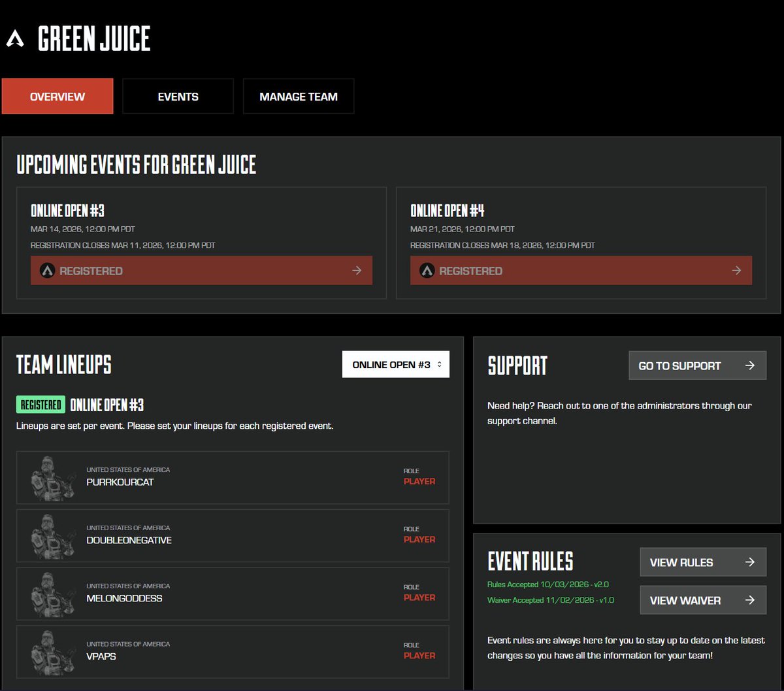Click the Apex icon in Online Open #4 Registered bar
This screenshot has height=691, width=784.
[427, 271]
